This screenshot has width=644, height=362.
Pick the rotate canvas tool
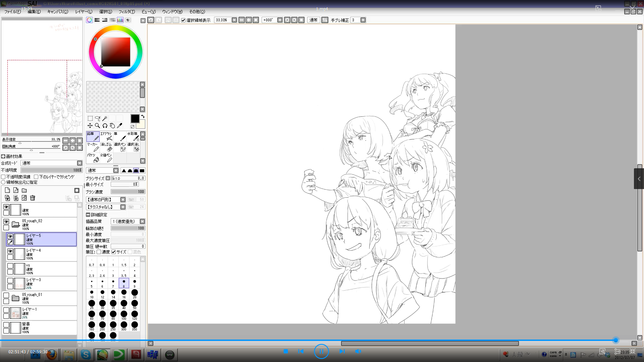click(105, 126)
